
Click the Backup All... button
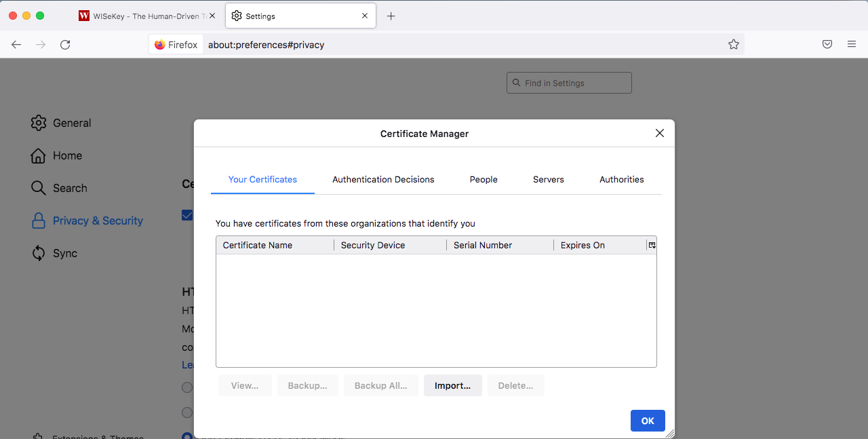(x=380, y=385)
